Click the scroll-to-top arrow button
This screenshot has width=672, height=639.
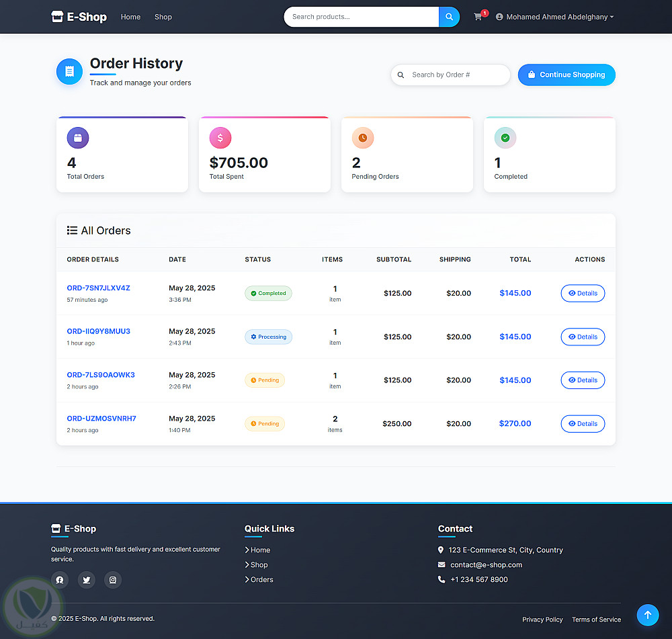(648, 615)
